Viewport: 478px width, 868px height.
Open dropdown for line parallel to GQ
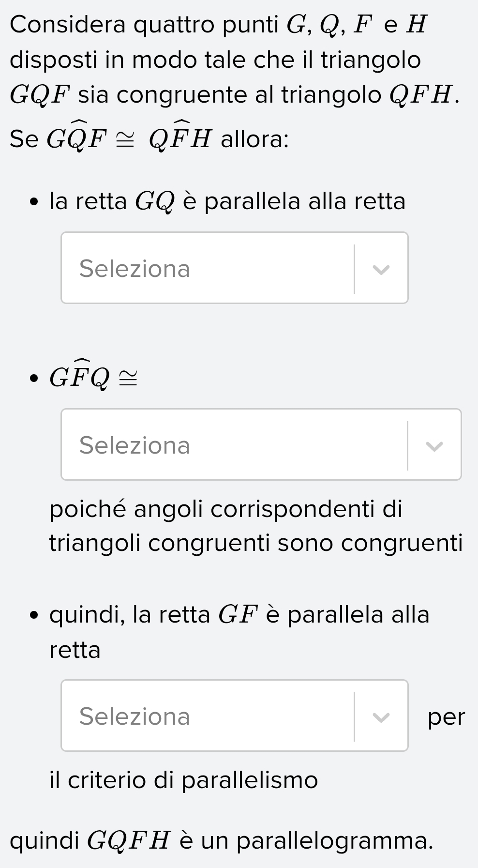click(x=234, y=268)
